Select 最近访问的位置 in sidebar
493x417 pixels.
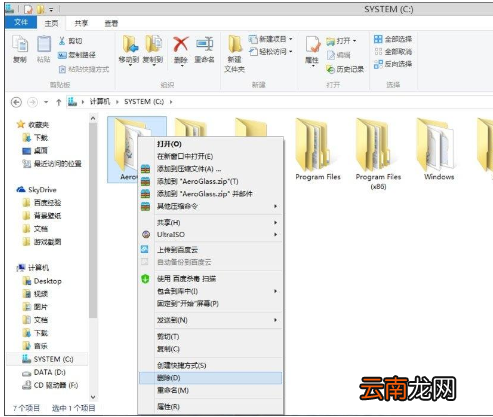(x=52, y=164)
